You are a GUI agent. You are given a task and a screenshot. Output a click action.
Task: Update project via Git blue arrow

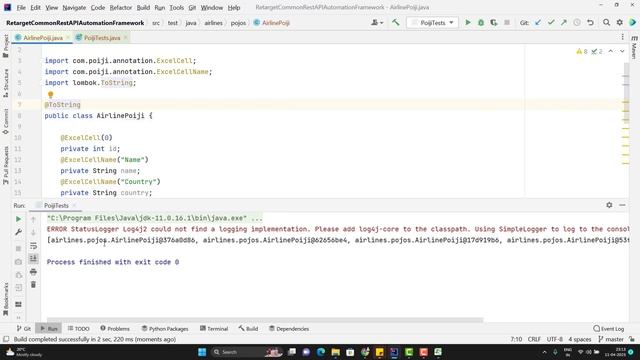538,23
